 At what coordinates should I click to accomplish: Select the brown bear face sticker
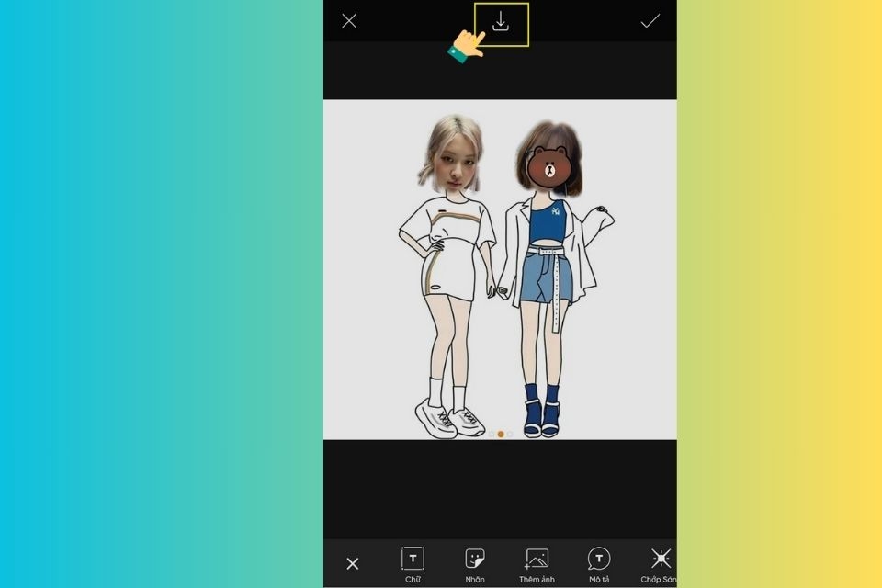tap(549, 166)
